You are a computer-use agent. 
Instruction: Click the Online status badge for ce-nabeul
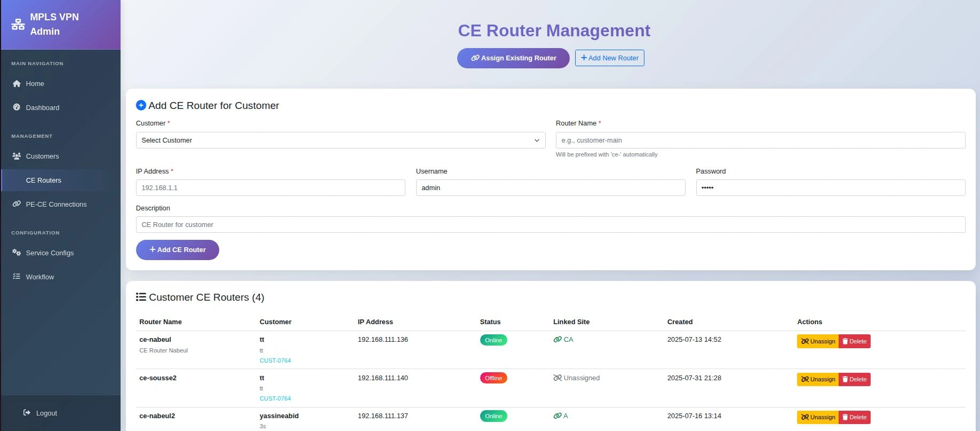(x=493, y=340)
